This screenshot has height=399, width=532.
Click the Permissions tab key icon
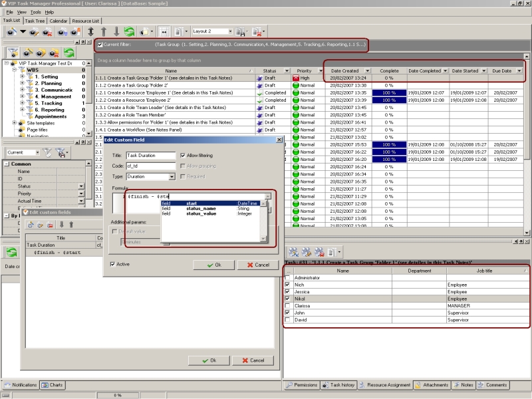point(290,385)
